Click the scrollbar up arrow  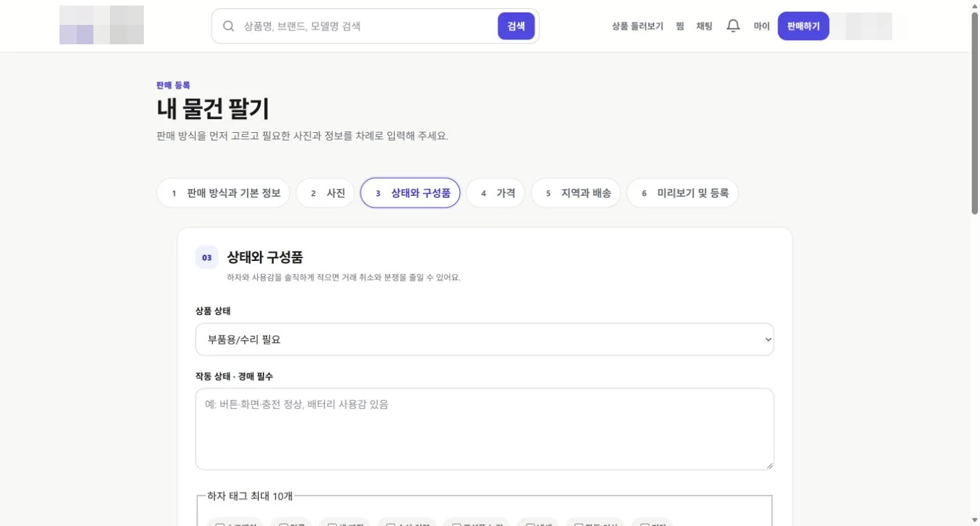tap(974, 6)
